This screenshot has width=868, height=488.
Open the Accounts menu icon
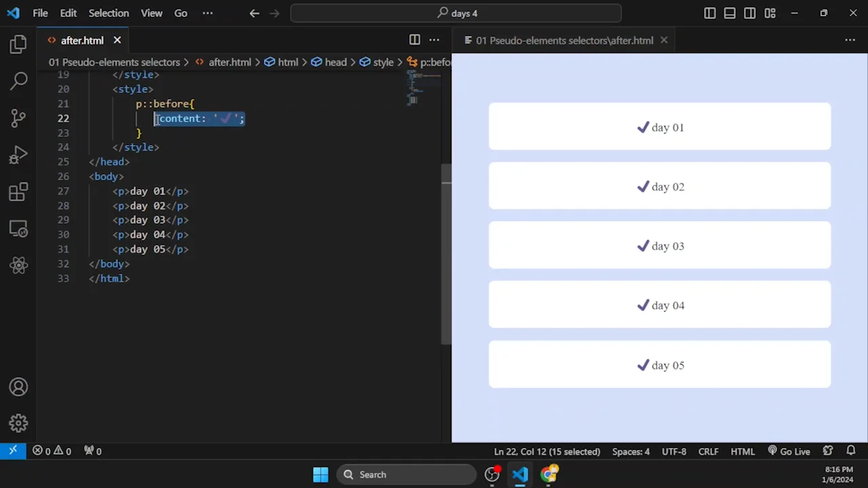coord(18,387)
